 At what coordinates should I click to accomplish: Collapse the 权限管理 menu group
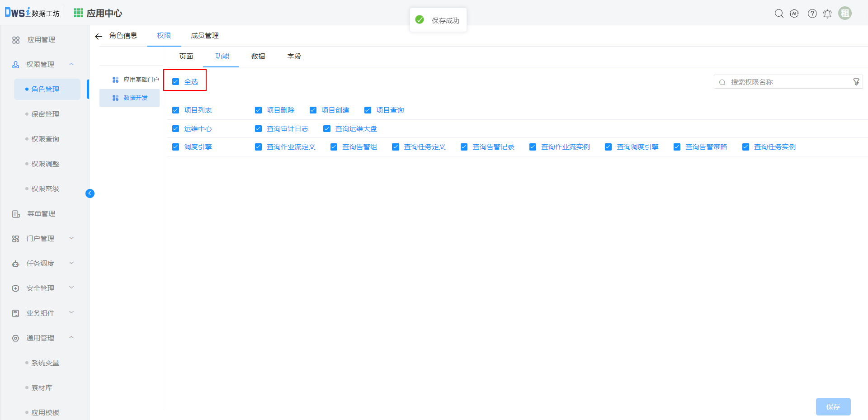point(71,64)
